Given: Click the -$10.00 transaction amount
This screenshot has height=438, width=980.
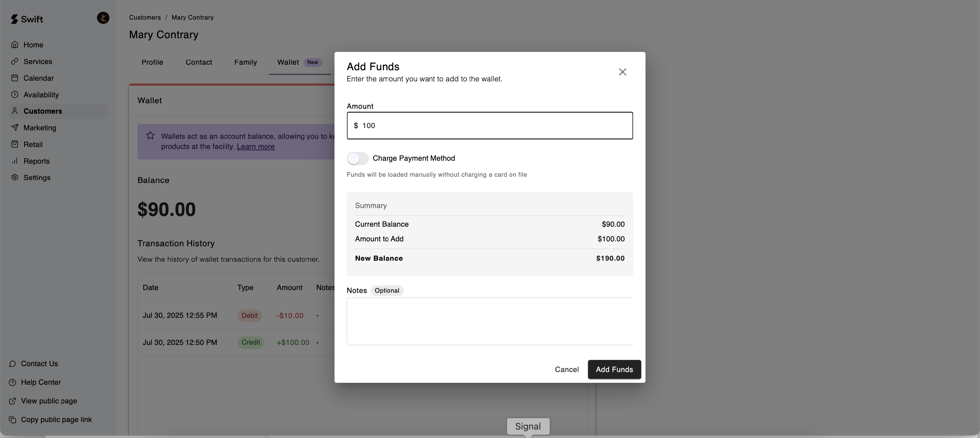Looking at the screenshot, I should 290,316.
